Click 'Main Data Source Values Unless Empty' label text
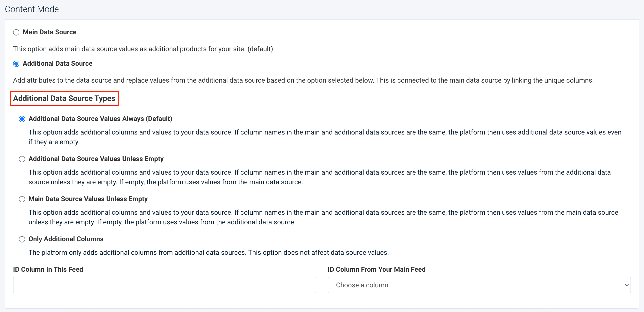 88,199
